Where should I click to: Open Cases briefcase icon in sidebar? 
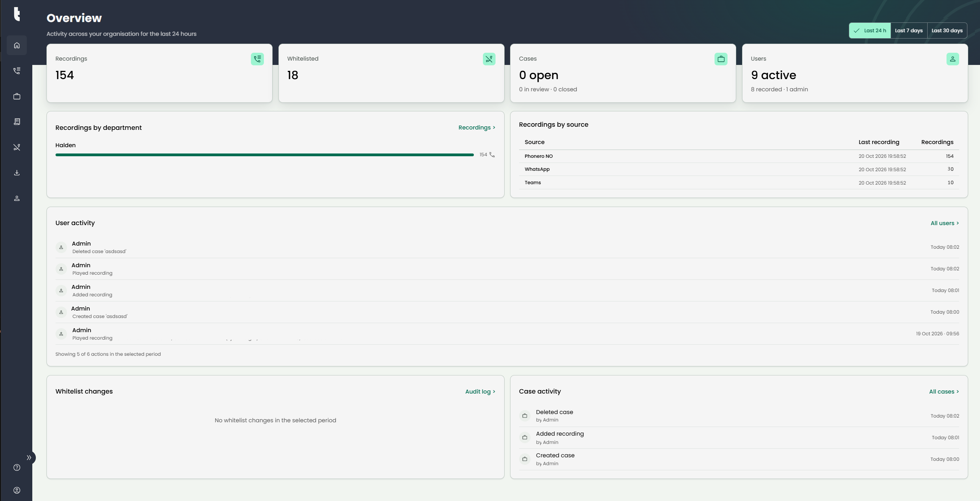(x=17, y=96)
